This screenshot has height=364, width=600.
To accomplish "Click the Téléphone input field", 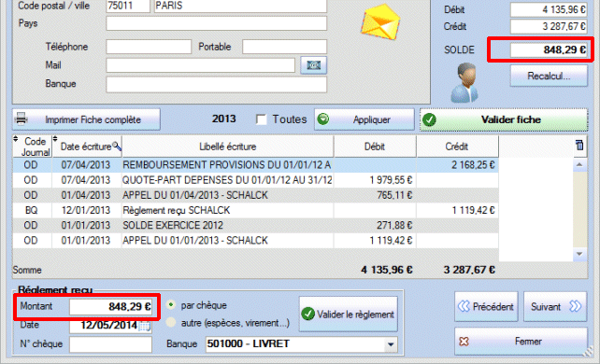I will tap(149, 47).
